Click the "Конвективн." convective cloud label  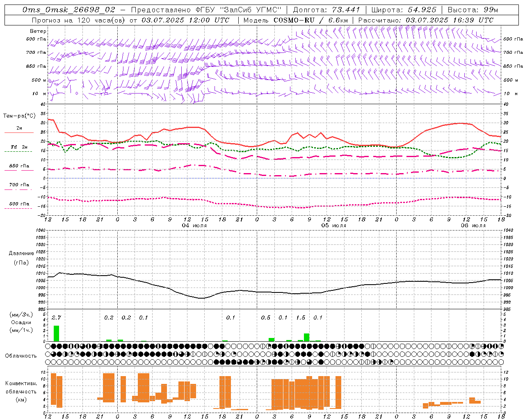[21, 383]
